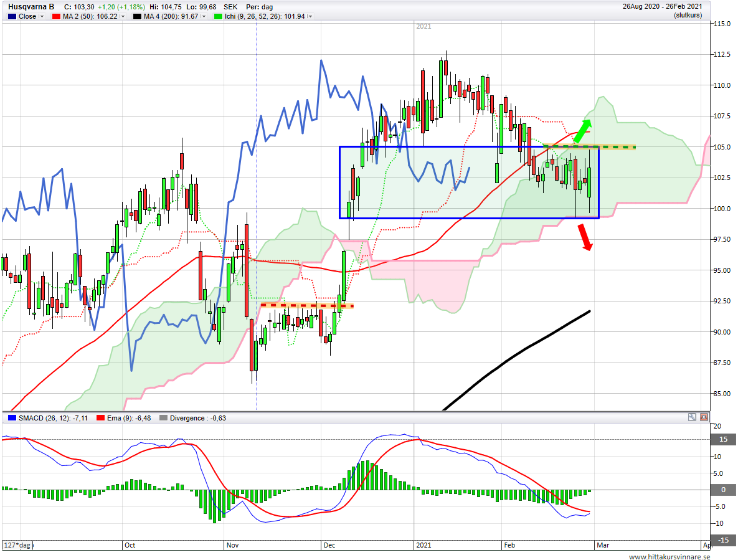Click the 115.0 price axis label
The image size is (738, 560).
point(722,24)
